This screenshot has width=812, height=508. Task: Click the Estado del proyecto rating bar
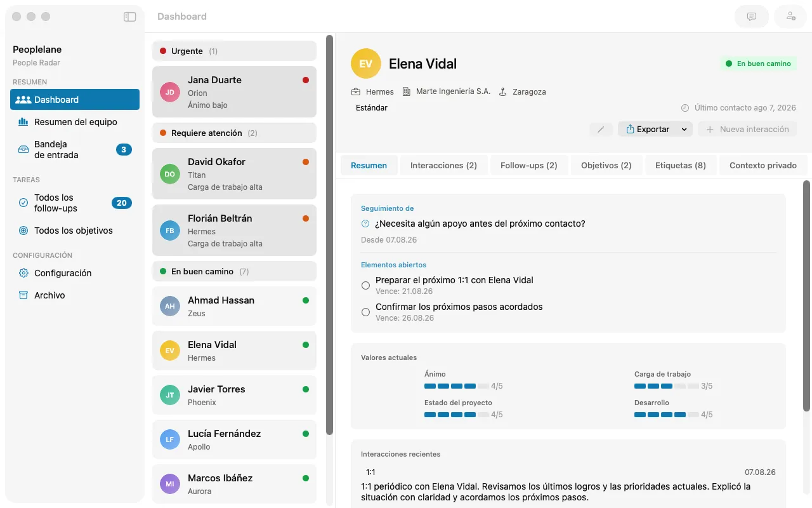(x=456, y=415)
